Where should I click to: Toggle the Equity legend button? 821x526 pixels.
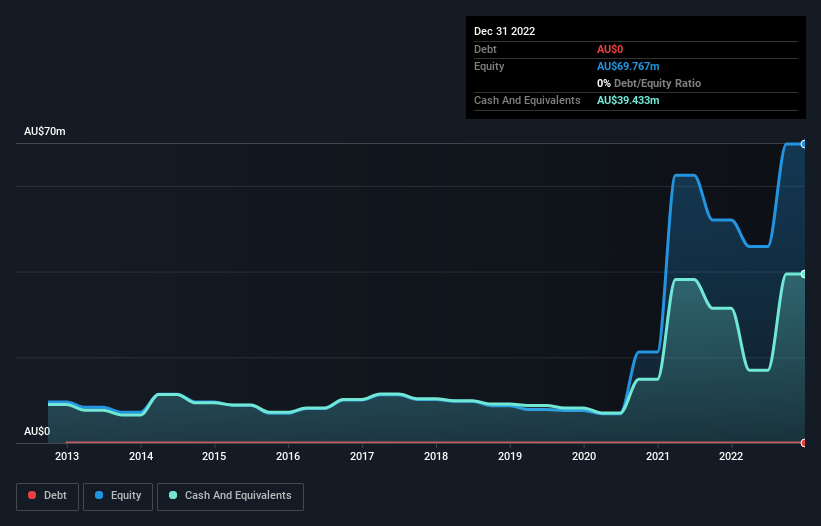[x=118, y=496]
